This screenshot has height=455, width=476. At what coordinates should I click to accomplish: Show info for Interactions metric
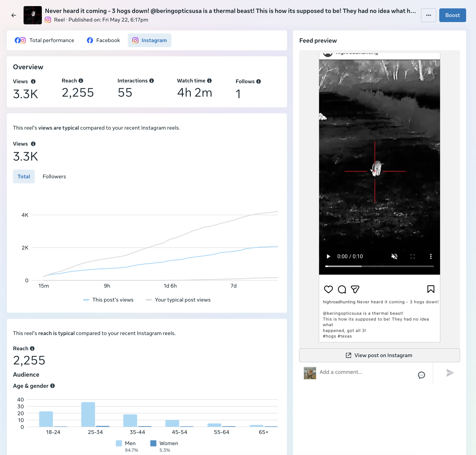[x=152, y=81]
